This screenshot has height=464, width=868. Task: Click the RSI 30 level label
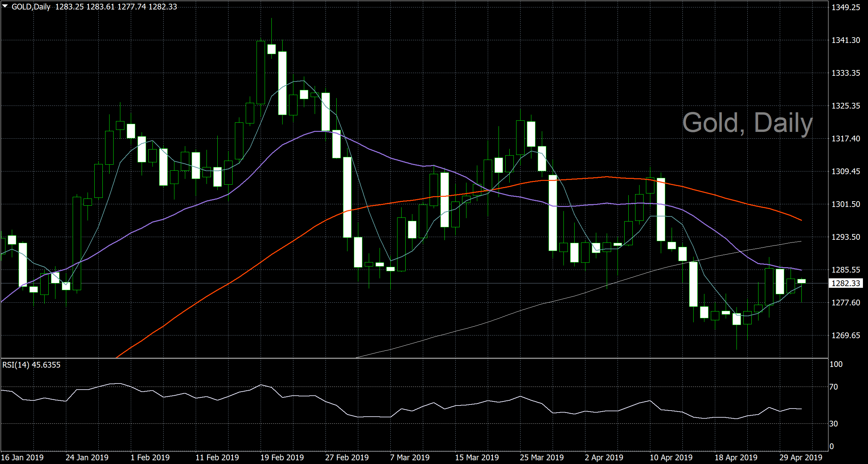point(834,424)
